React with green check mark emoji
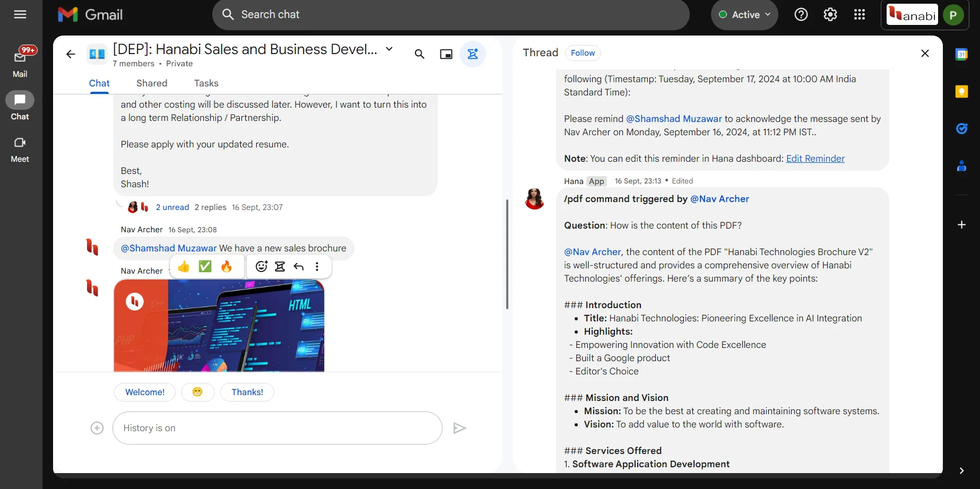 click(x=205, y=266)
